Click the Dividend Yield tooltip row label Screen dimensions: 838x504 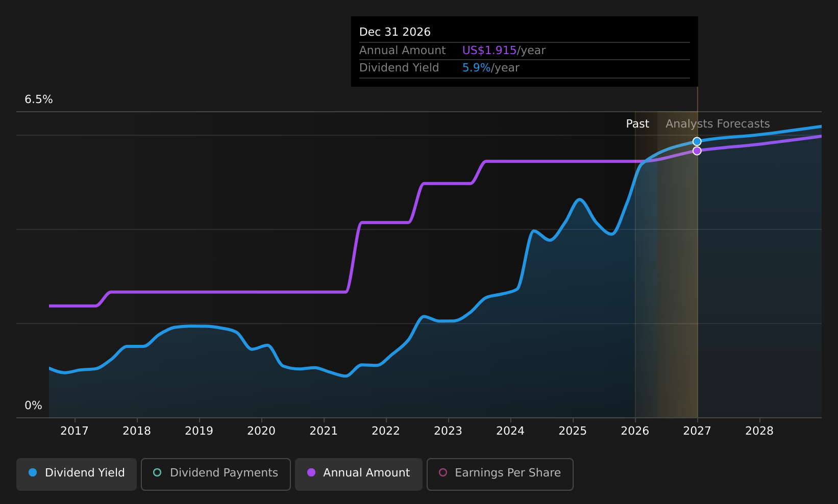coord(399,68)
